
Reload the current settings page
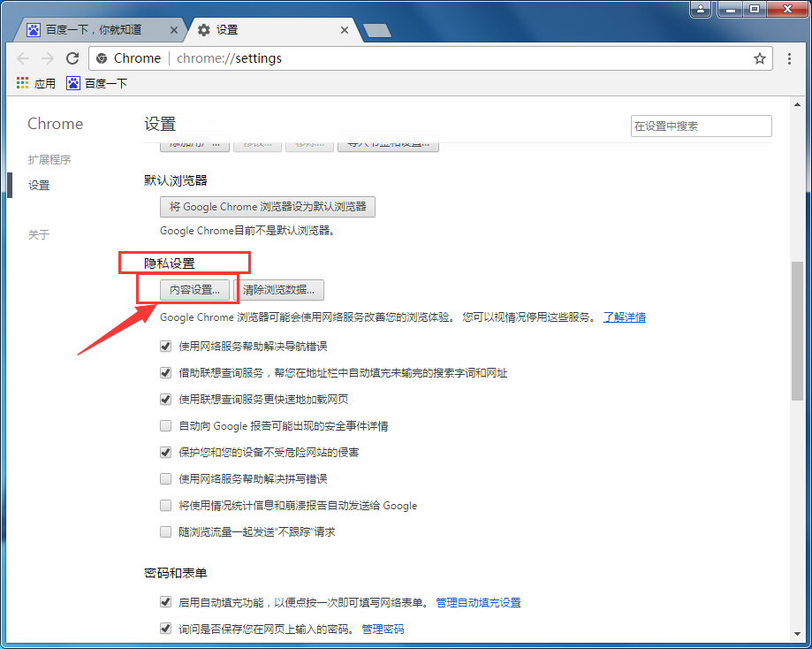(x=73, y=57)
